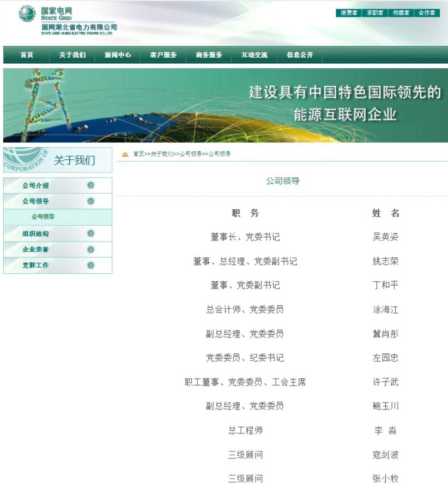The width and height of the screenshot is (448, 488).
Task: Click the 求职者 top link
Action: click(x=374, y=13)
